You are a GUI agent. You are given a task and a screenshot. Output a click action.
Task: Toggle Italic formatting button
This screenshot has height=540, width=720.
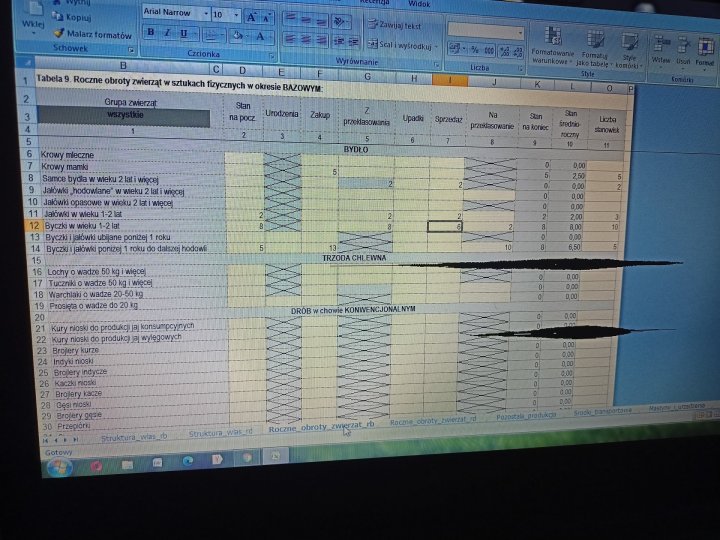point(167,32)
